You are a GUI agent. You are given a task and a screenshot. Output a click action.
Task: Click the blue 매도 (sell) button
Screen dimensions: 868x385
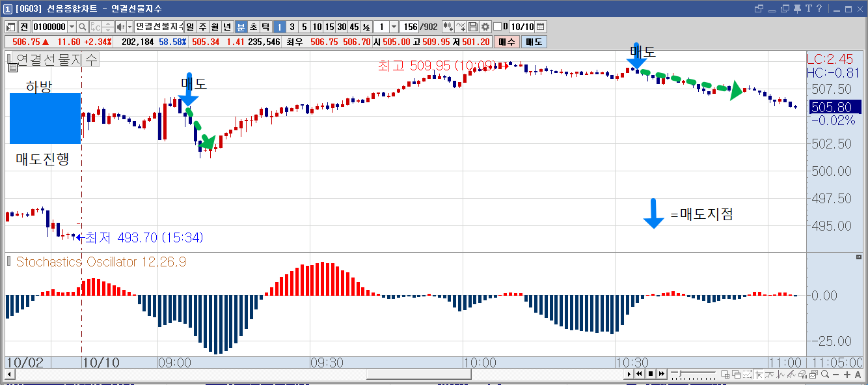click(x=534, y=42)
